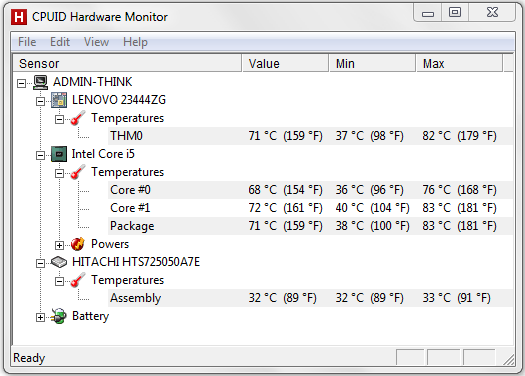
Task: Expand the Battery node
Action: tap(40, 317)
